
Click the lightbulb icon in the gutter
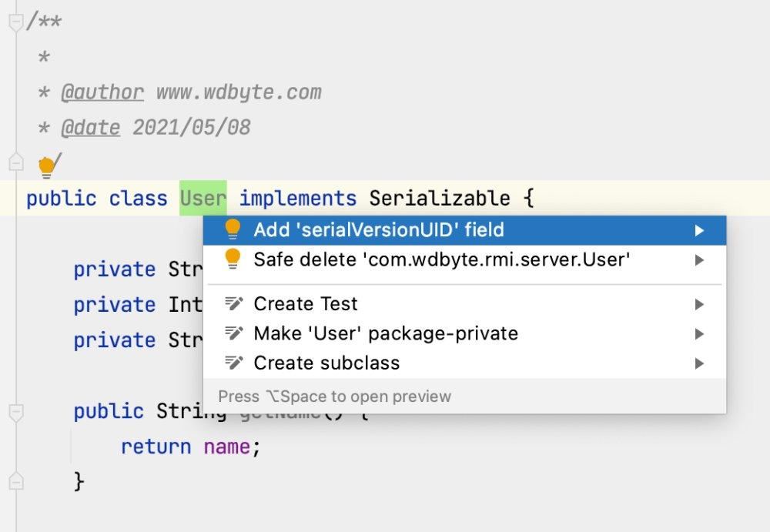(47, 166)
